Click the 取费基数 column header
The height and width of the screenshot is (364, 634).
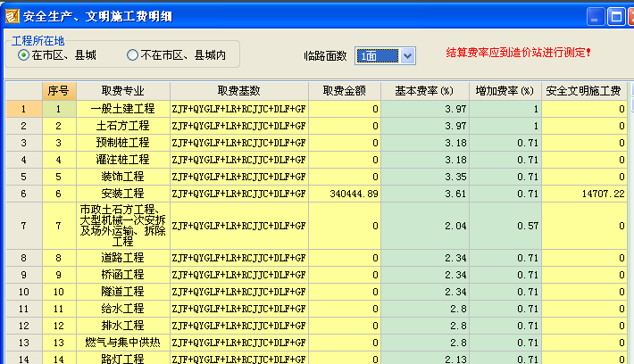pyautogui.click(x=238, y=91)
